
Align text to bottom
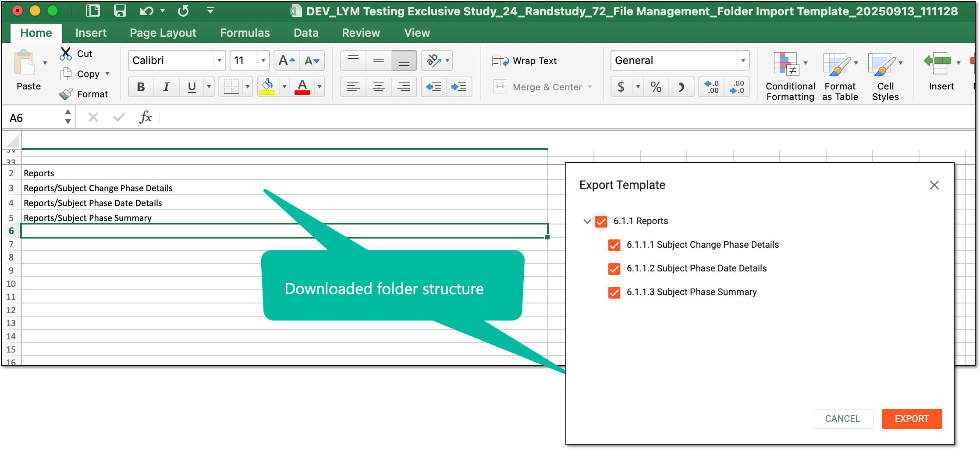pos(404,61)
